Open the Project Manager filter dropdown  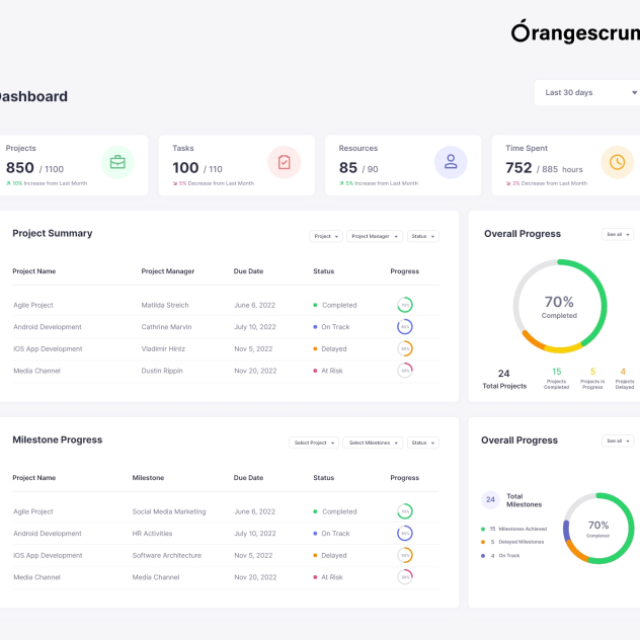(x=375, y=236)
